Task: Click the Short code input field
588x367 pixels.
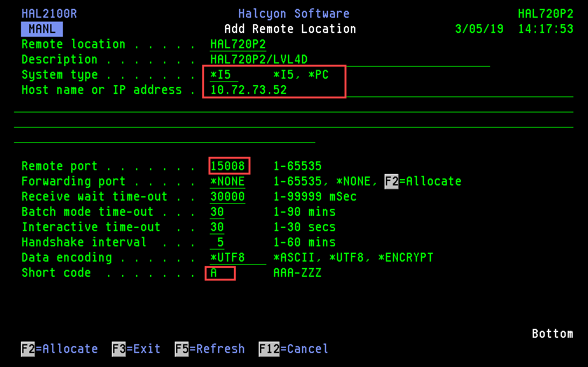Action: click(220, 273)
